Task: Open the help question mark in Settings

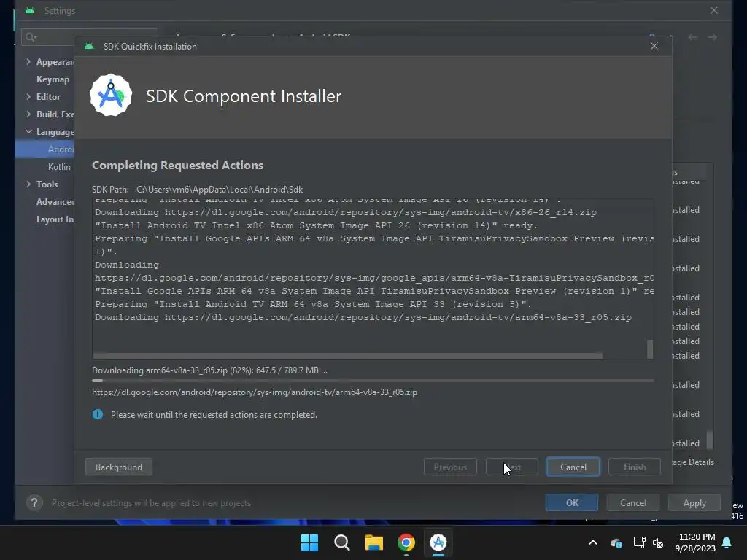Action: tap(34, 502)
